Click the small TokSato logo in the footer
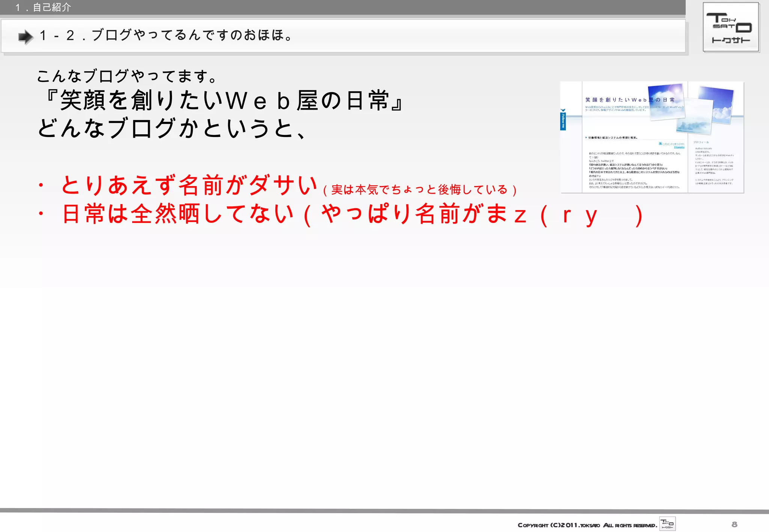769x532 pixels. pos(667,523)
